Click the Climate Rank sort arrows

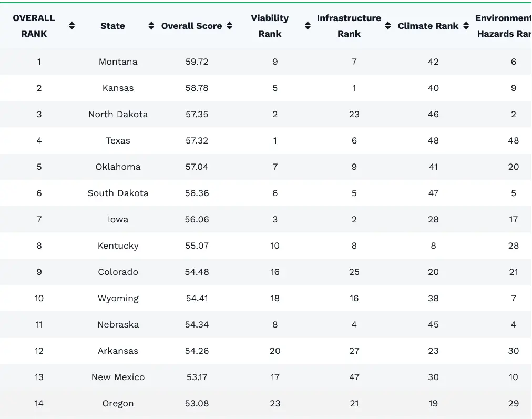coord(466,26)
